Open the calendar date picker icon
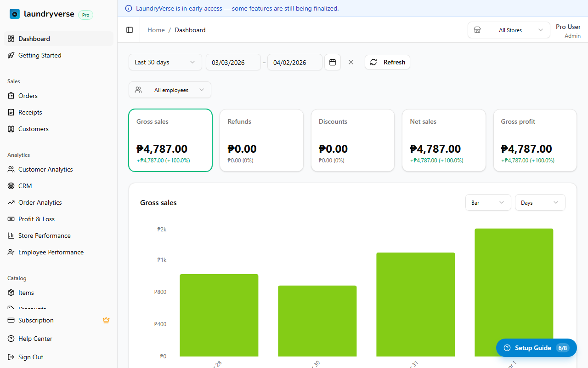The width and height of the screenshot is (588, 368). (x=333, y=62)
